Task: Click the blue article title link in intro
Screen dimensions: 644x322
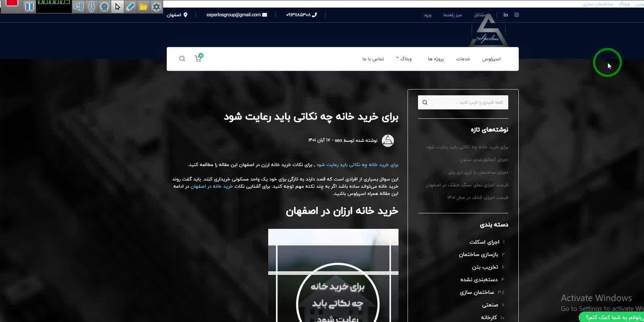Action: pos(357,165)
